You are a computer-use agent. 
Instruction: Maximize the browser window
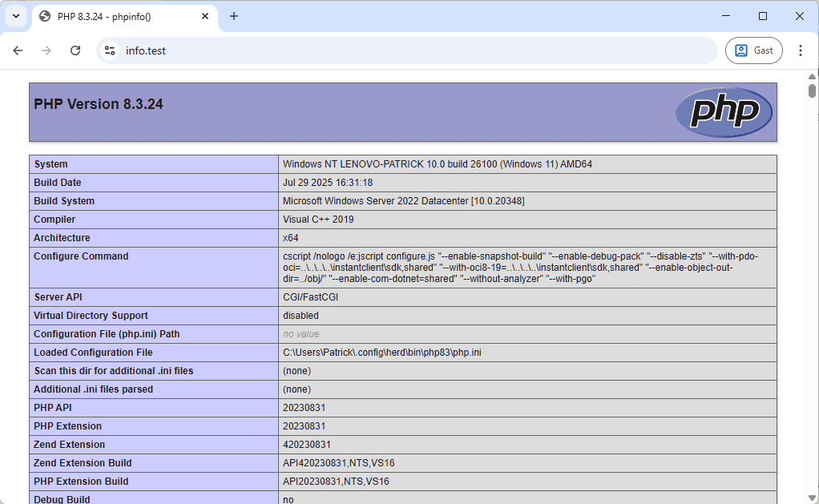click(x=763, y=16)
